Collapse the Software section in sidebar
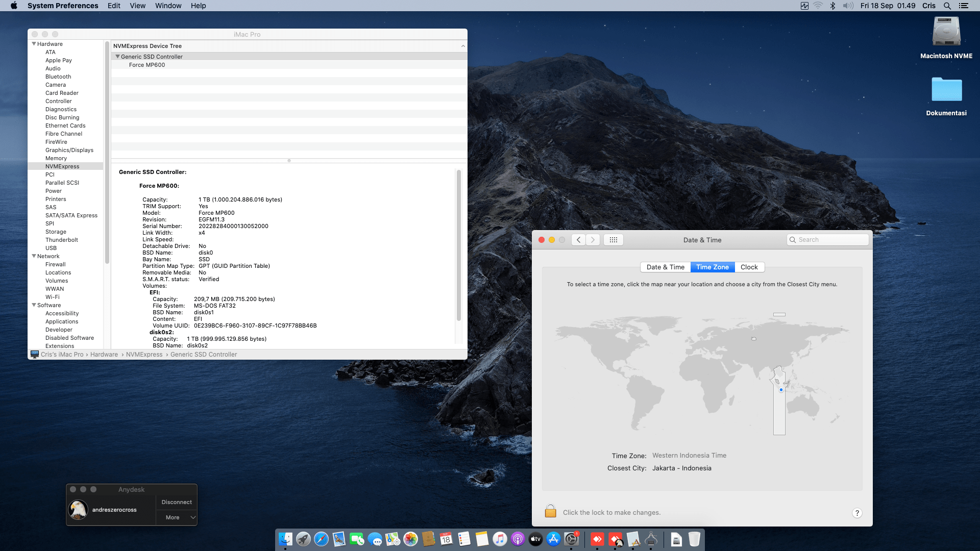Image resolution: width=980 pixels, height=551 pixels. (x=34, y=305)
